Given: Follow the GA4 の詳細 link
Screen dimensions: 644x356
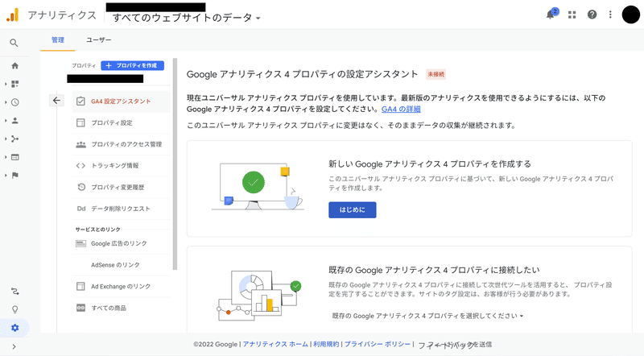Looking at the screenshot, I should coord(401,109).
